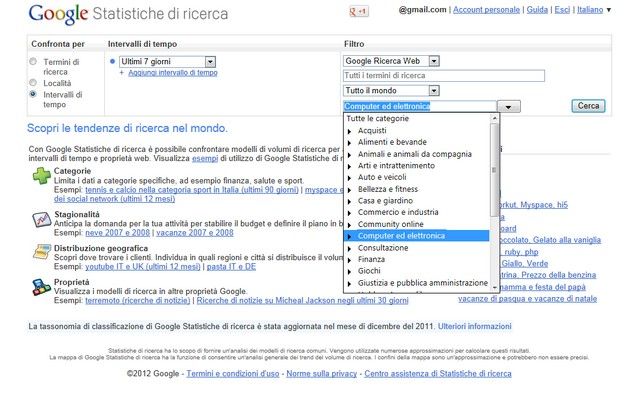Open terremoto (ricerche di notizie) link
Screen dimensions: 625x394
(x=138, y=300)
